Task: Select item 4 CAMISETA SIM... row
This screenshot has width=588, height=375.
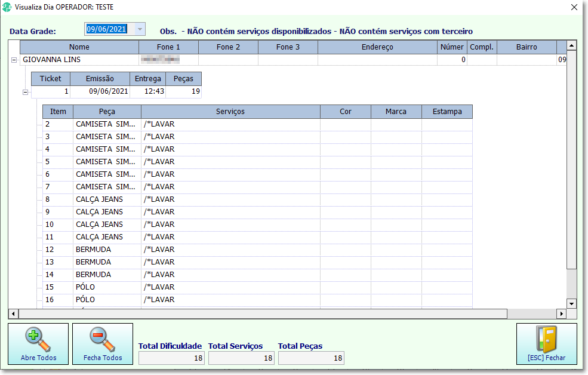Action: [x=257, y=149]
